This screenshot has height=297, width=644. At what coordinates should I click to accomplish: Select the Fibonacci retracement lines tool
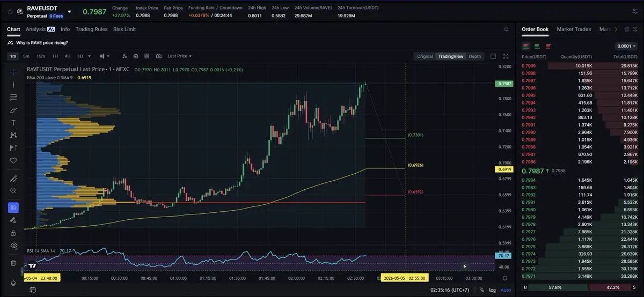13,97
